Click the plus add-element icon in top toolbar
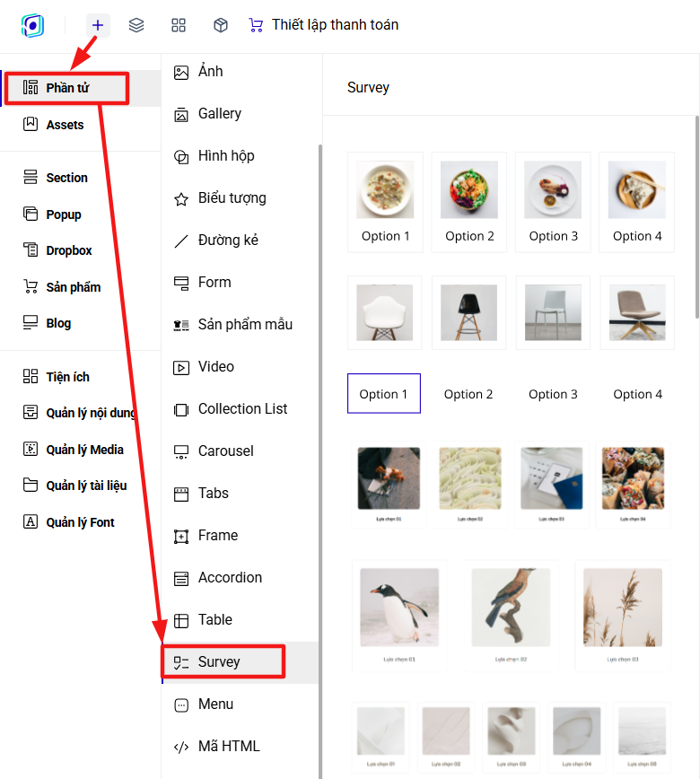Screen dimensions: 700x779 point(98,25)
